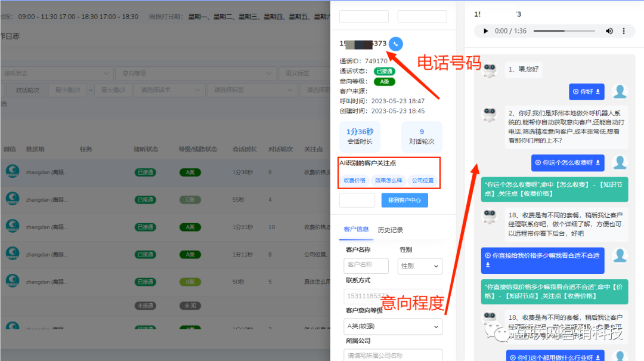644x361 pixels.
Task: Open the 性别 dropdown
Action: [420, 266]
